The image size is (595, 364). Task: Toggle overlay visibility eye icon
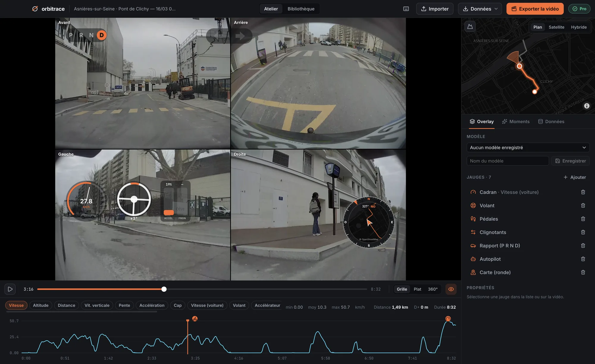click(x=451, y=289)
